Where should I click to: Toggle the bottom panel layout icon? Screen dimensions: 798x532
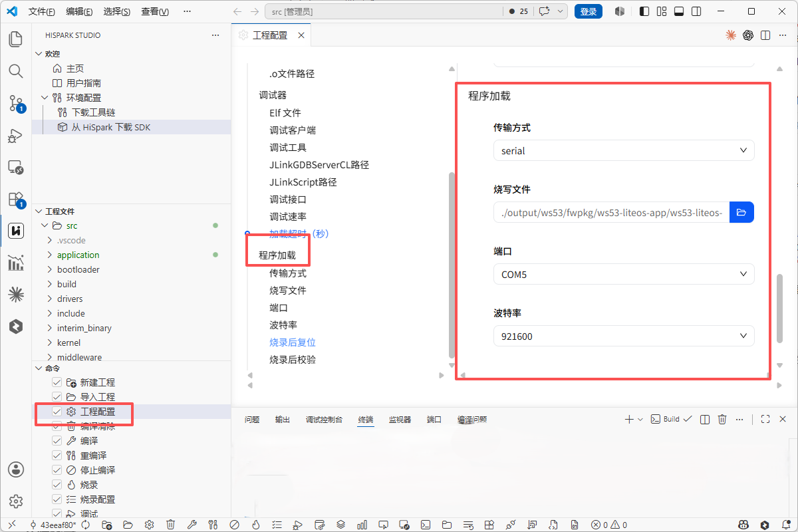coord(679,11)
